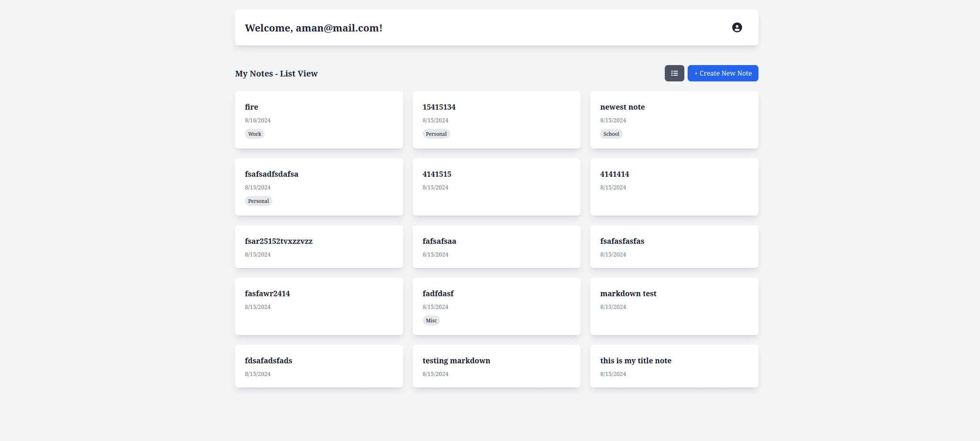Click the Create New Note button
This screenshot has width=980, height=441.
pos(723,73)
